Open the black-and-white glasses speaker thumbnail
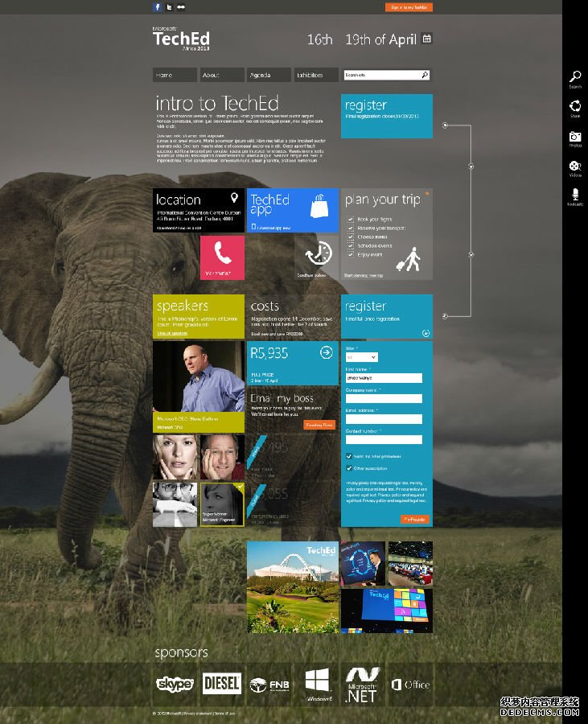This screenshot has width=588, height=724. point(175,504)
